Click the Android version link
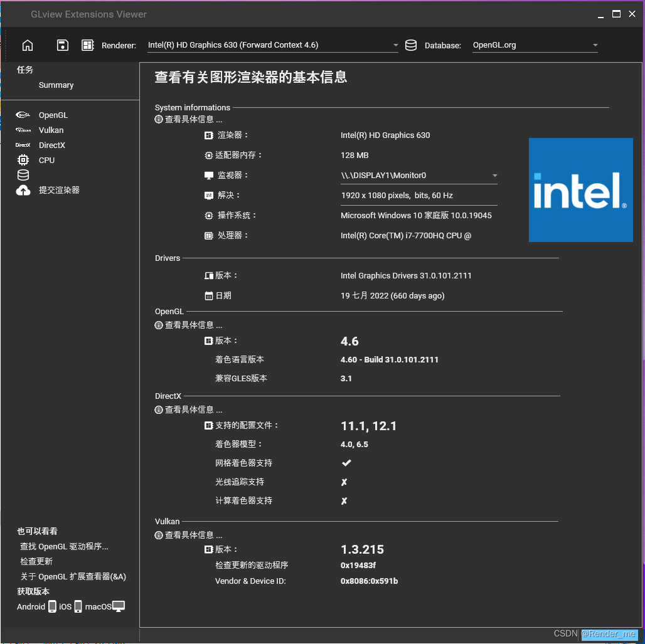The image size is (645, 644). click(x=31, y=606)
